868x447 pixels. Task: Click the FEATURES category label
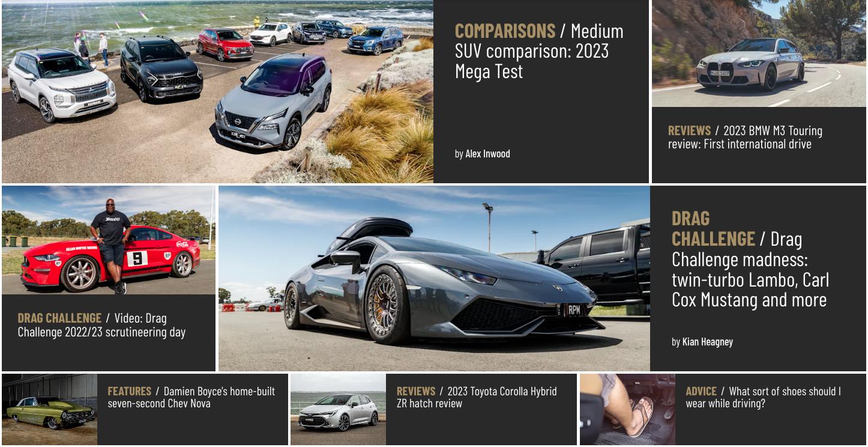point(129,391)
